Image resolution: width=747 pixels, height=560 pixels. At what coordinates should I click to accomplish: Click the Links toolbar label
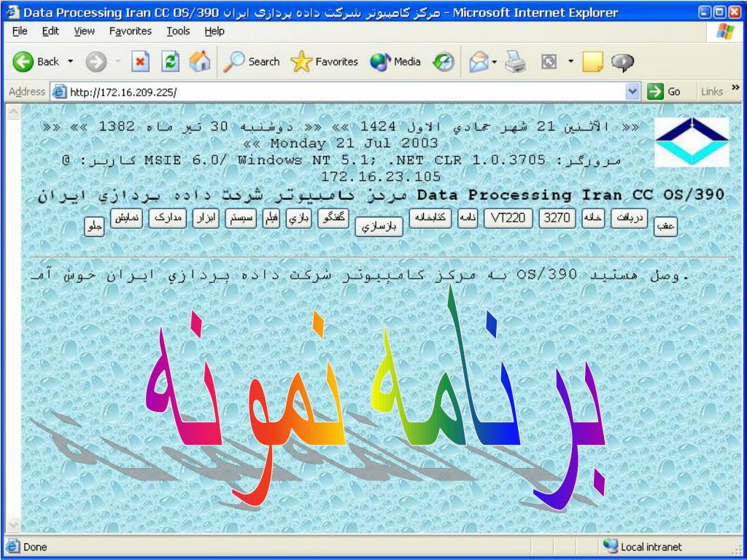pos(712,92)
